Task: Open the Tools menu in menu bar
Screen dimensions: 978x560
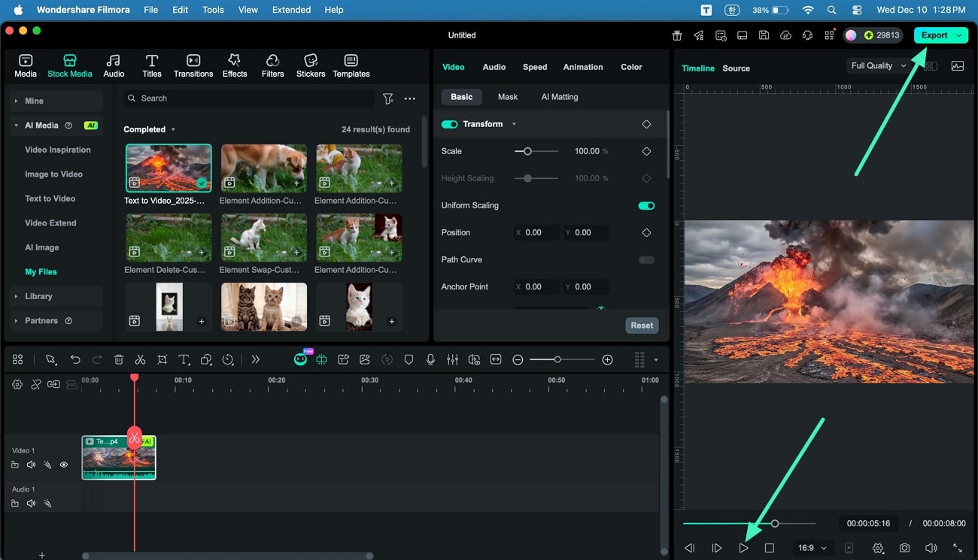Action: pyautogui.click(x=213, y=10)
